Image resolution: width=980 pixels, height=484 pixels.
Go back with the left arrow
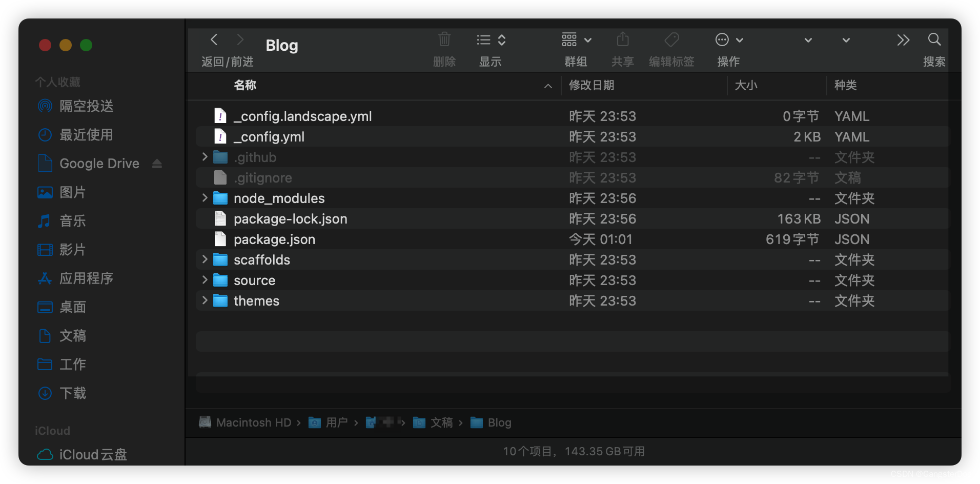(x=214, y=40)
